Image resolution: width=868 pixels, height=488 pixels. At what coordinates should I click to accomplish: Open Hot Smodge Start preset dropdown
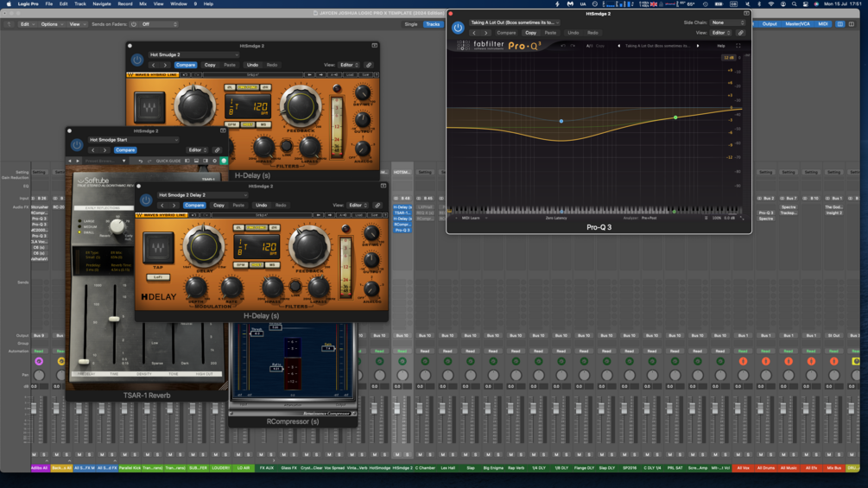click(133, 140)
